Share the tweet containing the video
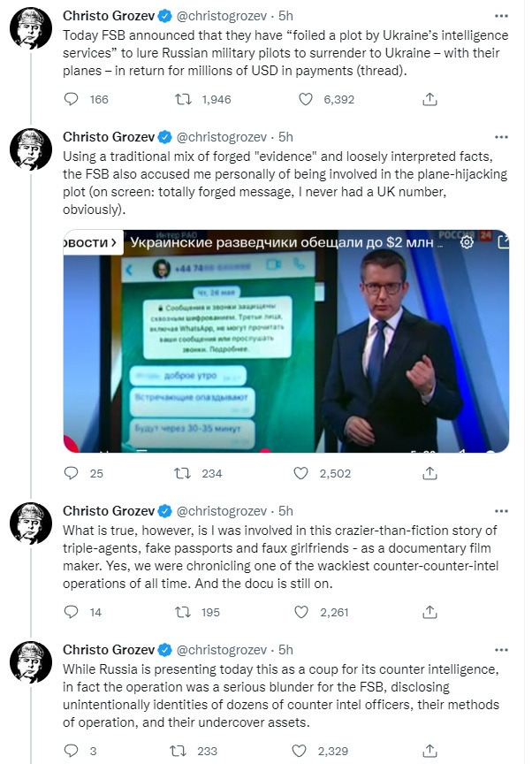Viewport: 532px width, 764px height. 429,473
